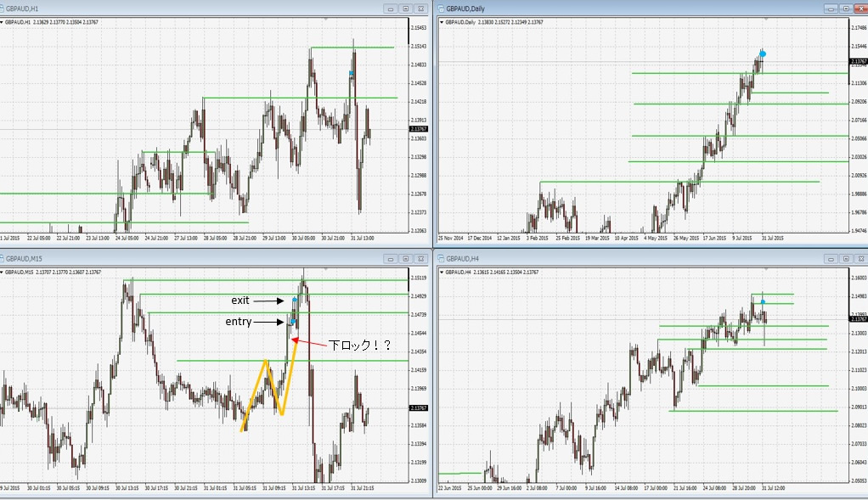Select the blue dot marker on Daily chart
Screen dimensions: 868x500
(763, 53)
